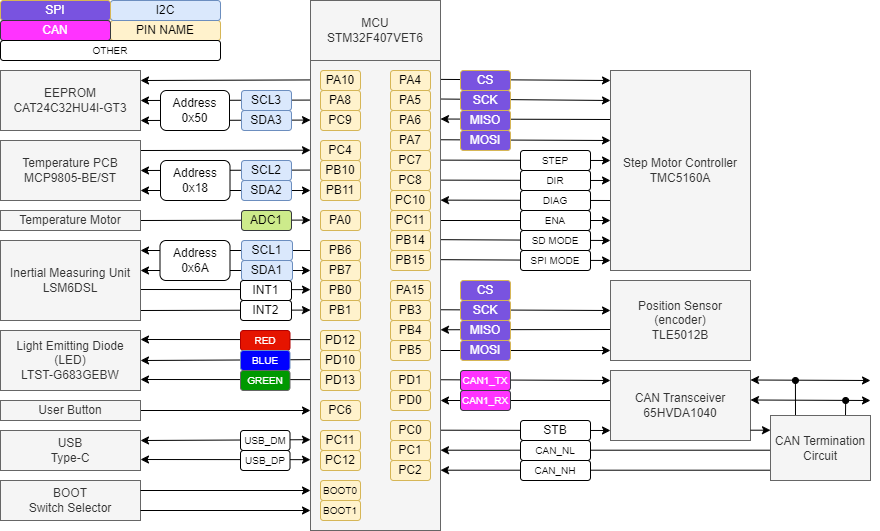Select the BOOT0 pin
The image size is (880, 531).
click(x=340, y=491)
